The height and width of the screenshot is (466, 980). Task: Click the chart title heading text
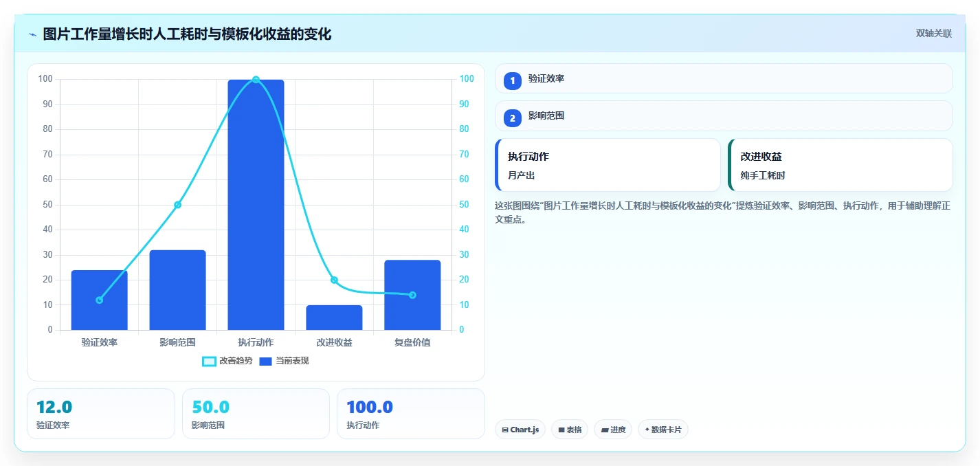click(x=187, y=34)
